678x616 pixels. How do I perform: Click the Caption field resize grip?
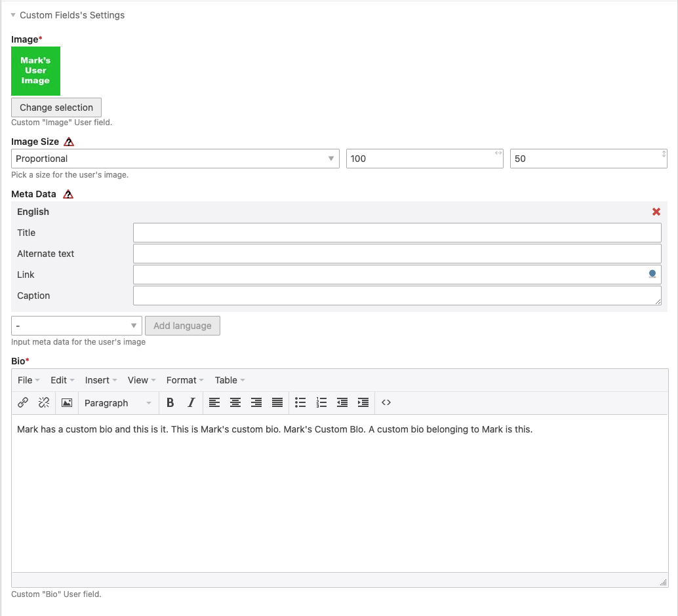(658, 301)
